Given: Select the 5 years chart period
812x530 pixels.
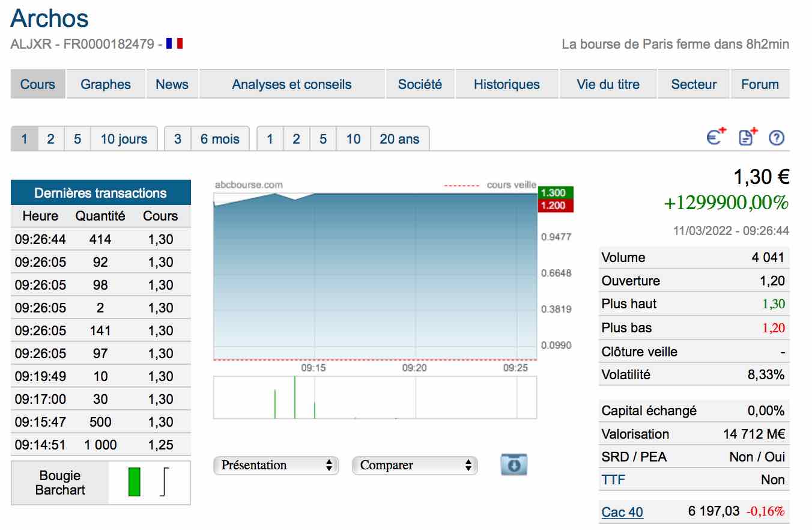Looking at the screenshot, I should point(323,139).
